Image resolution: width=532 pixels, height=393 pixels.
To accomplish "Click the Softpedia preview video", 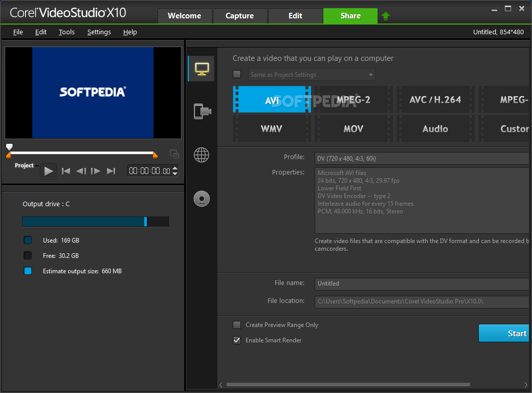I will pyautogui.click(x=93, y=93).
